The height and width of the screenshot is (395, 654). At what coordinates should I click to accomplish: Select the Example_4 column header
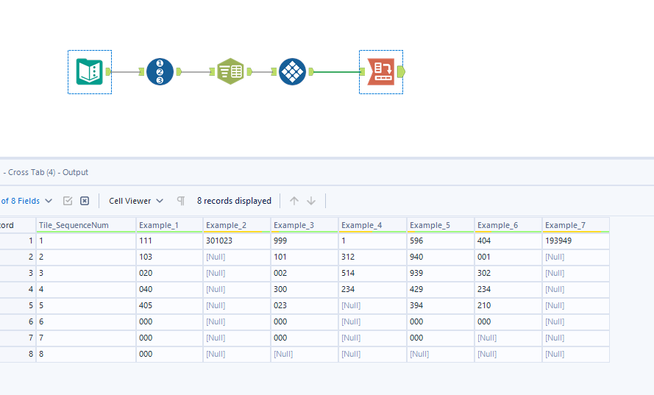372,225
